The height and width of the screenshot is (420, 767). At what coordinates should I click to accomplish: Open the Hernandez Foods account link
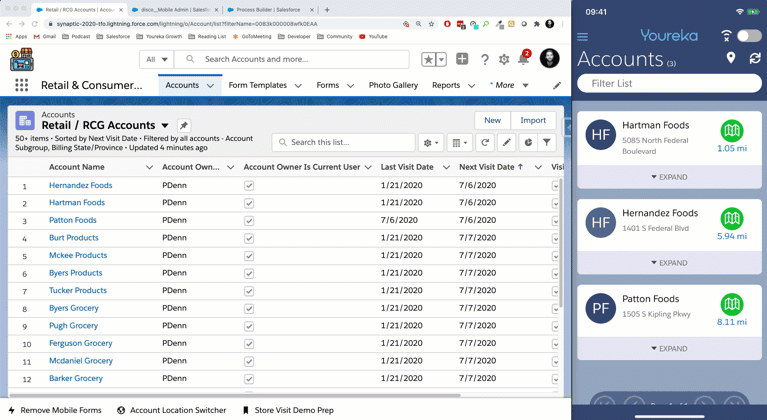[x=81, y=185]
